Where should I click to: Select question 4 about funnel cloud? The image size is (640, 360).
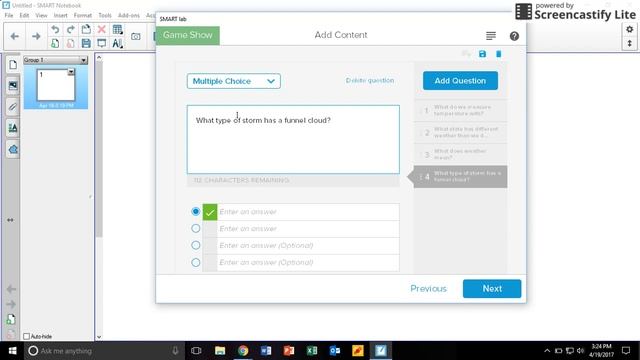point(460,177)
